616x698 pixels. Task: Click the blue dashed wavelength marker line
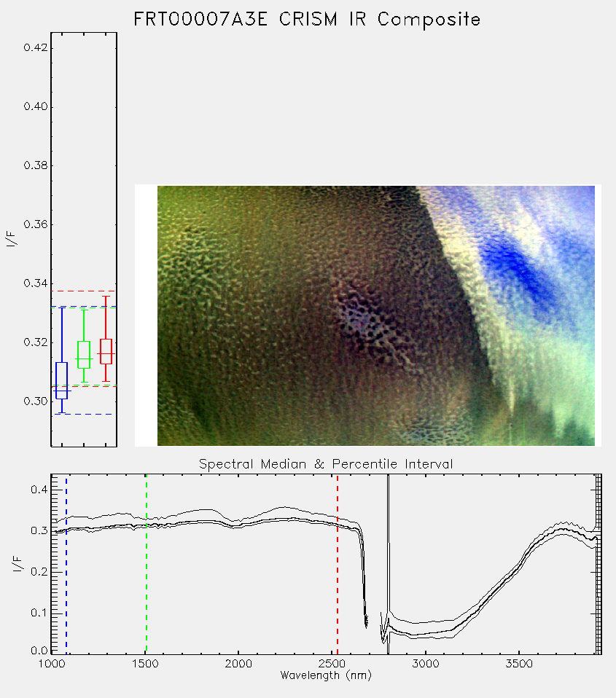66,564
